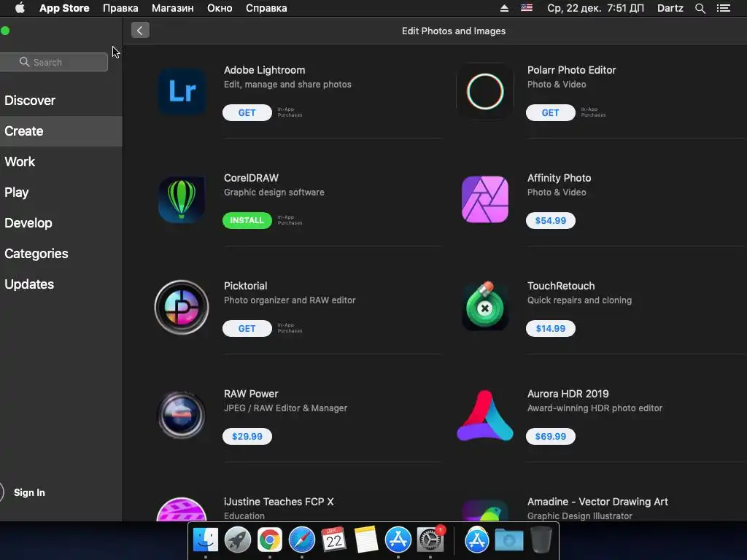Open Launchpad rocket in the dock
The image size is (747, 560).
tap(238, 540)
